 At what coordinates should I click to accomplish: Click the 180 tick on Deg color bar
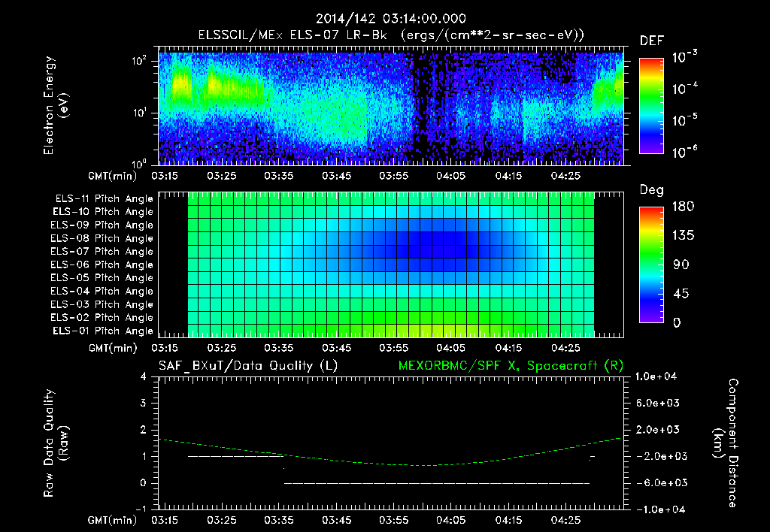click(x=683, y=207)
